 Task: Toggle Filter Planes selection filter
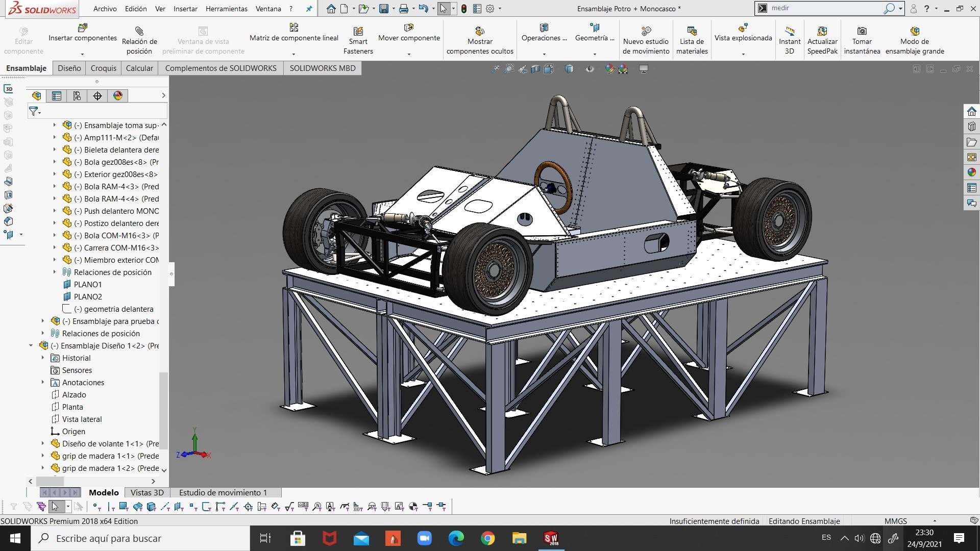(178, 506)
